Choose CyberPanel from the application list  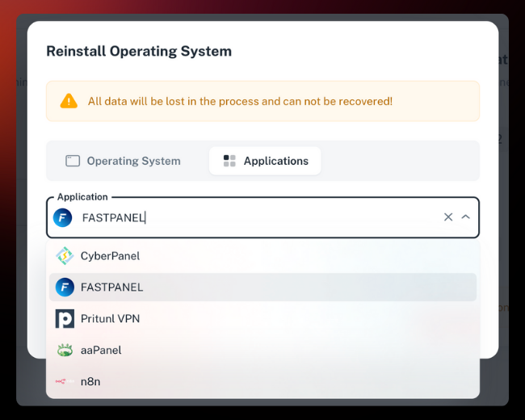point(110,256)
